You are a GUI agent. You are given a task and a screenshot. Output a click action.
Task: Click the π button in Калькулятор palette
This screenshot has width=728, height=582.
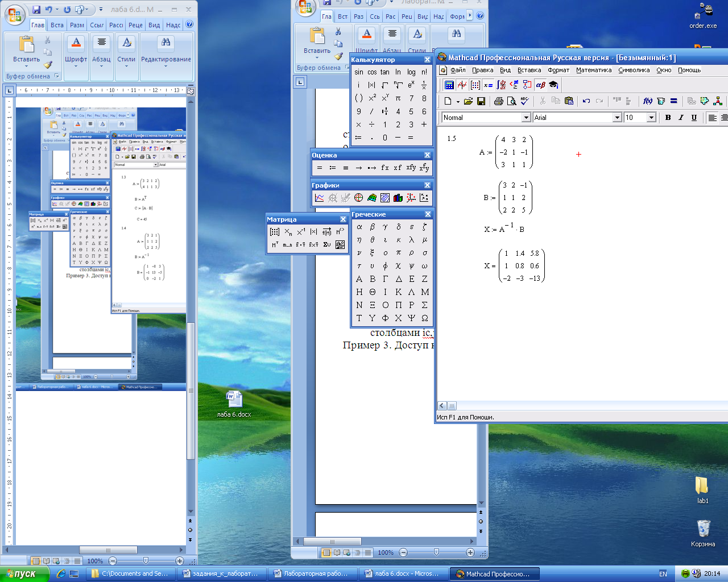398,98
